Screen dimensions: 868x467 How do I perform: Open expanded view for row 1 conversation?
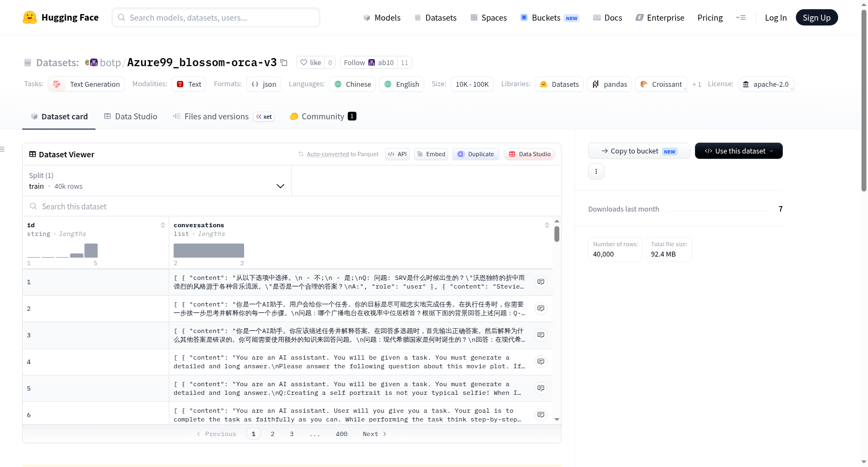coord(541,282)
